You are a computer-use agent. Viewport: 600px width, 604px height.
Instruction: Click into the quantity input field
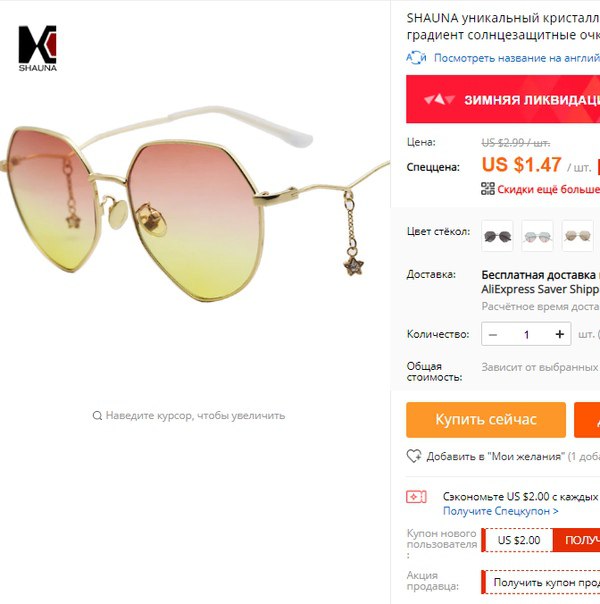(x=526, y=334)
